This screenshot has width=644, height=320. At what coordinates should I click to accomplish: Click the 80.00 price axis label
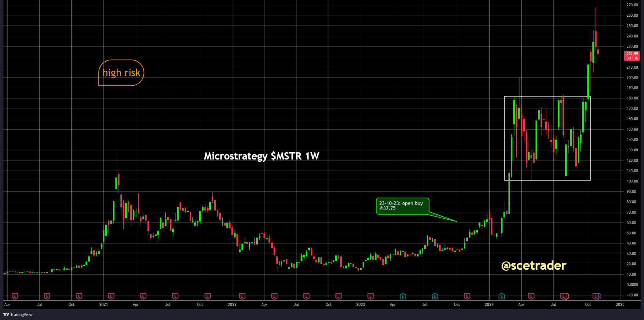631,202
